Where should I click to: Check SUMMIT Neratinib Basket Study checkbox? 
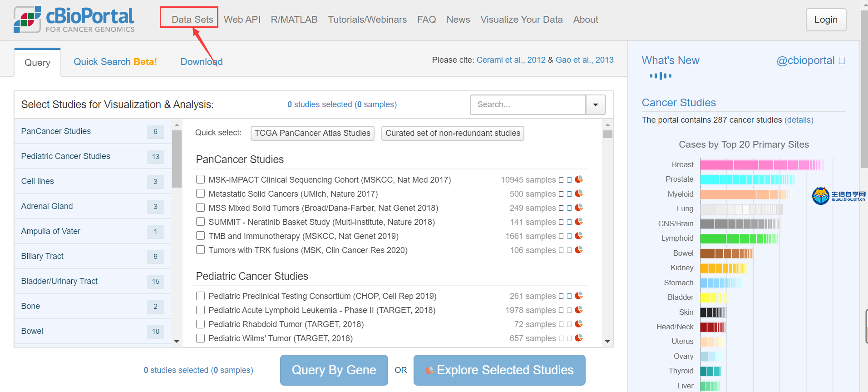(200, 222)
